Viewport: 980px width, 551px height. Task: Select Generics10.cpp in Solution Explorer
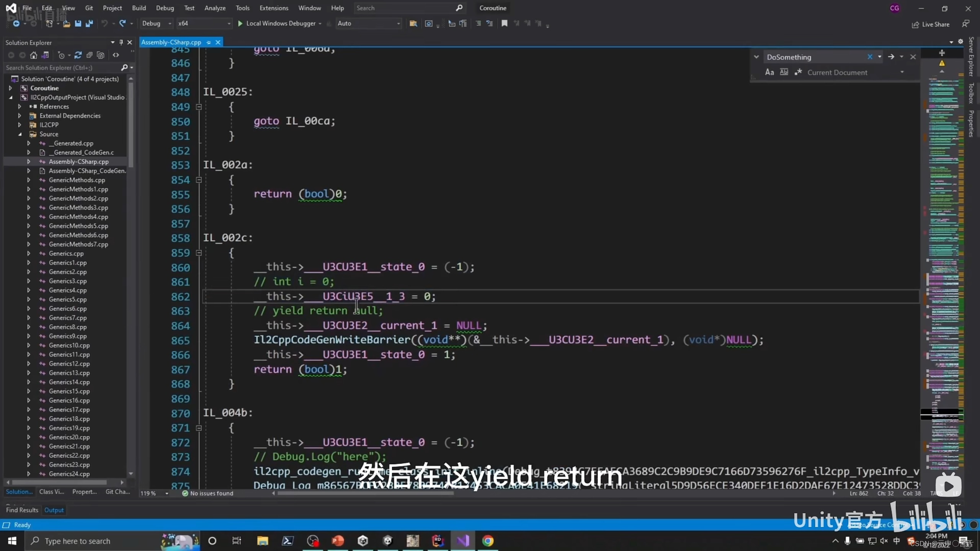[69, 346]
